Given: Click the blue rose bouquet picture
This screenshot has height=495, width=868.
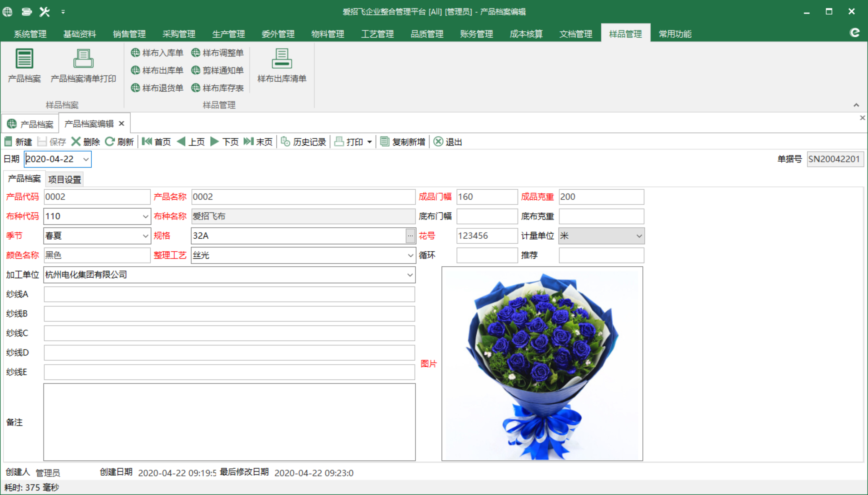Looking at the screenshot, I should (542, 364).
